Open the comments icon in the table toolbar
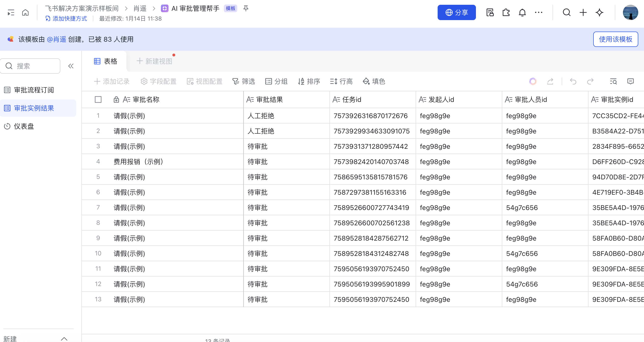The image size is (644, 342). point(631,82)
